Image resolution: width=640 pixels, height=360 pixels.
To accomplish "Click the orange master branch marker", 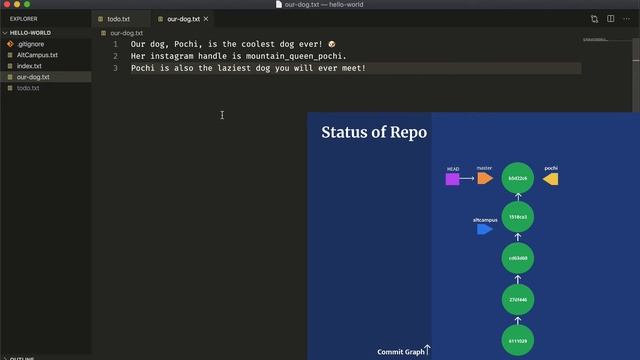I will pos(485,178).
